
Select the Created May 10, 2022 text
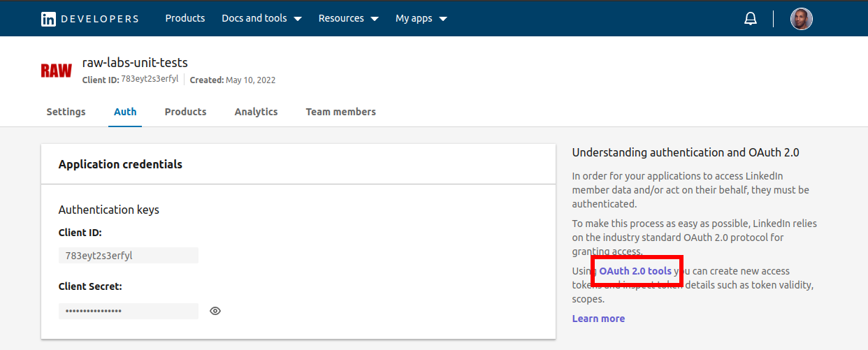(233, 80)
